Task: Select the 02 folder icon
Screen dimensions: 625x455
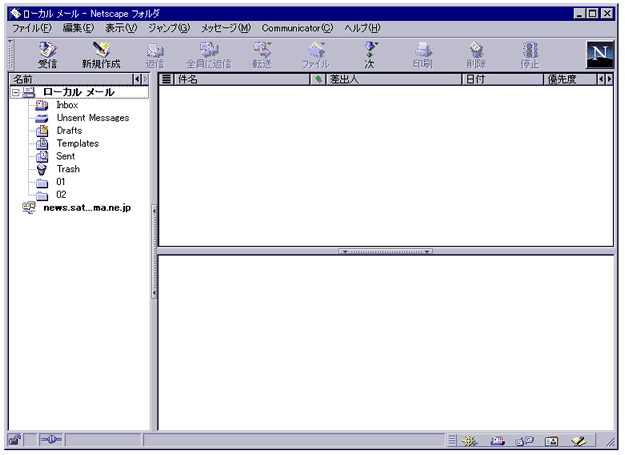Action: (42, 195)
